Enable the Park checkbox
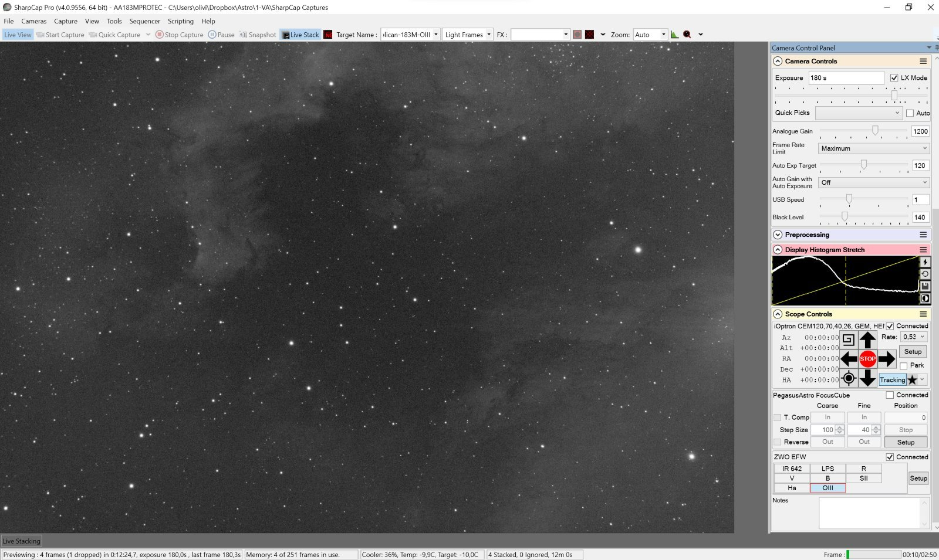The width and height of the screenshot is (939, 560). point(904,365)
